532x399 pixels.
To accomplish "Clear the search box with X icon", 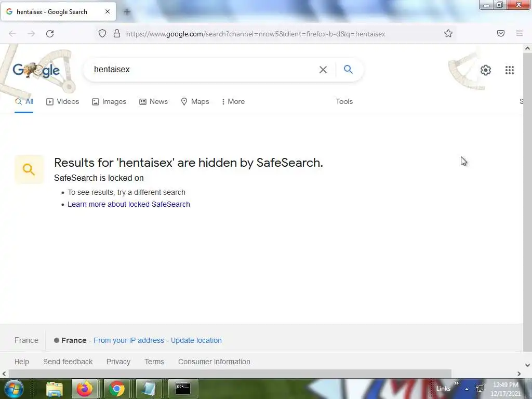I will (x=323, y=70).
